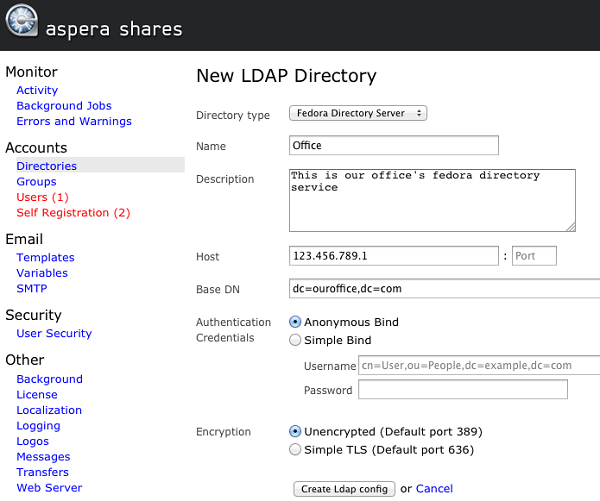Click the Aspera Shares logo icon
Image resolution: width=600 pixels, height=501 pixels.
point(22,20)
